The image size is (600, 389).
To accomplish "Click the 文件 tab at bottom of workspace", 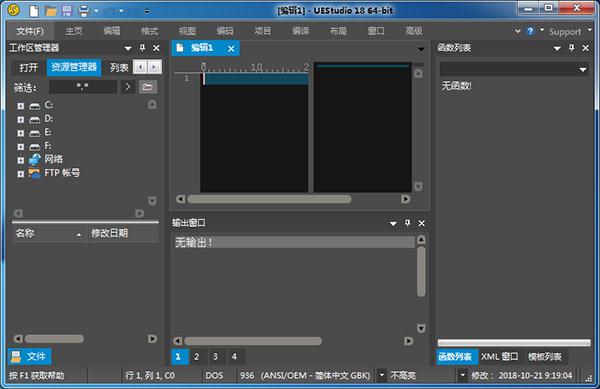I will click(x=29, y=356).
